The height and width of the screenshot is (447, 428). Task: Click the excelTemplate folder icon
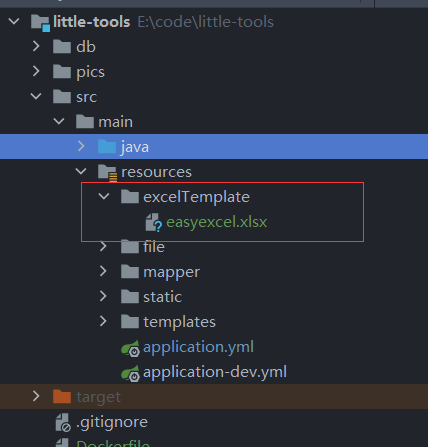pos(130,196)
